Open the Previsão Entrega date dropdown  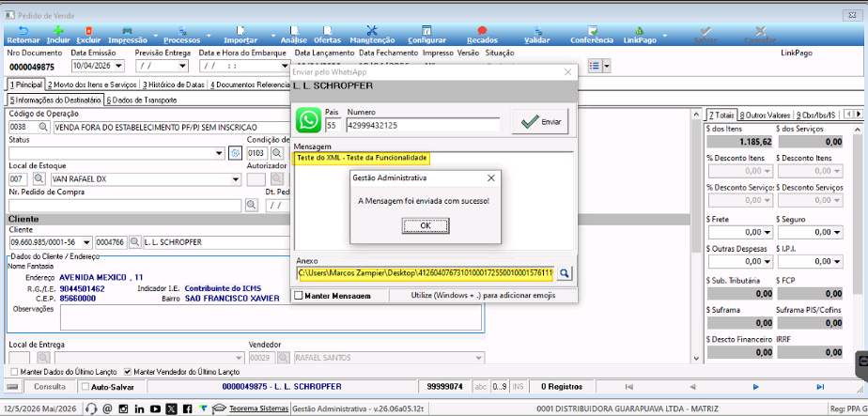pyautogui.click(x=183, y=66)
